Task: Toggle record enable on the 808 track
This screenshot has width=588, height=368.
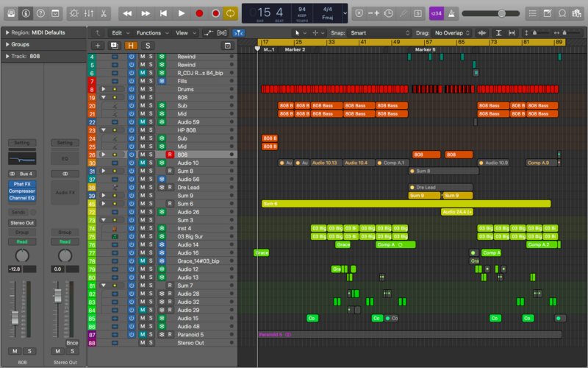Action: (170, 155)
